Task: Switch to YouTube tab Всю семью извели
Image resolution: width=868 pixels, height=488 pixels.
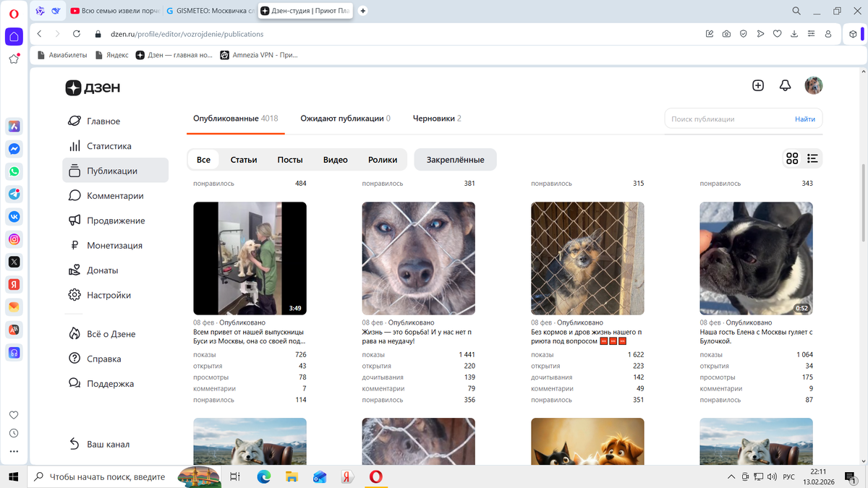Action: click(115, 11)
